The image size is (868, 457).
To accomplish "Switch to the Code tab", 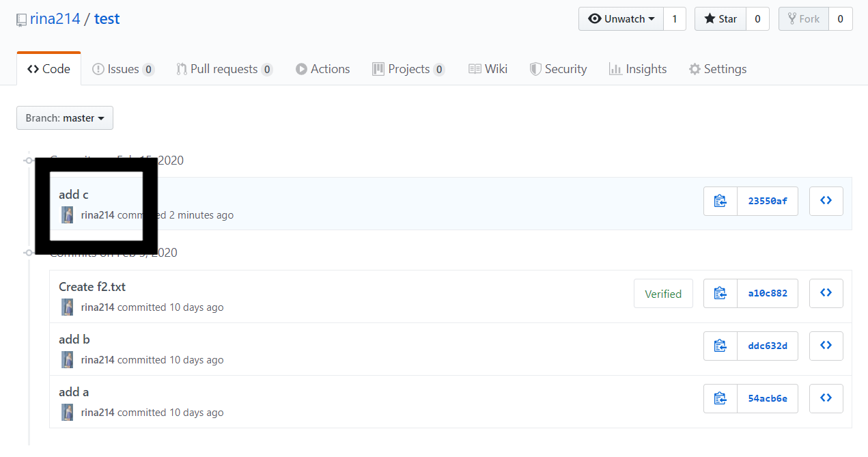I will tap(48, 69).
